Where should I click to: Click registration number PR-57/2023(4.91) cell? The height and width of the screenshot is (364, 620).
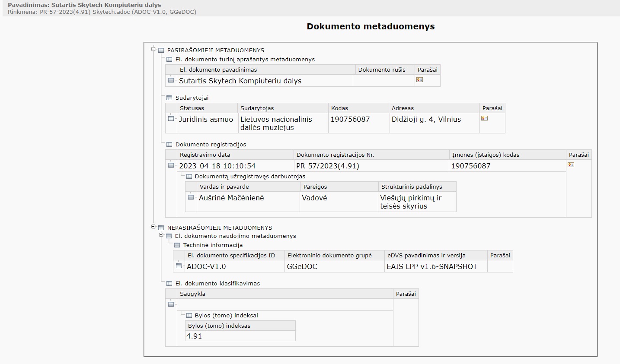(x=328, y=166)
